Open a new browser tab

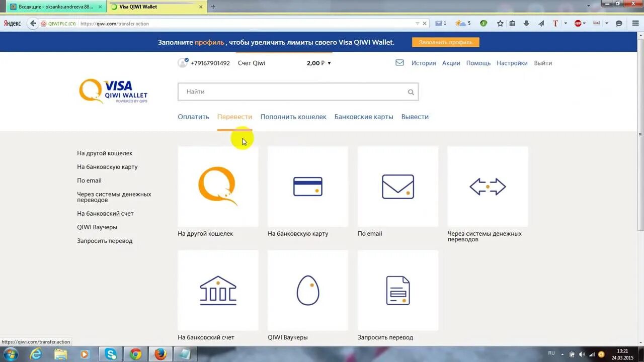(x=213, y=7)
